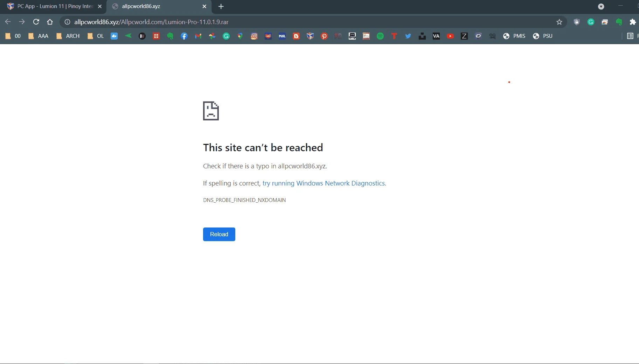Viewport: 639px width, 364px height.
Task: Open the Instagram bookmark
Action: pos(254,36)
